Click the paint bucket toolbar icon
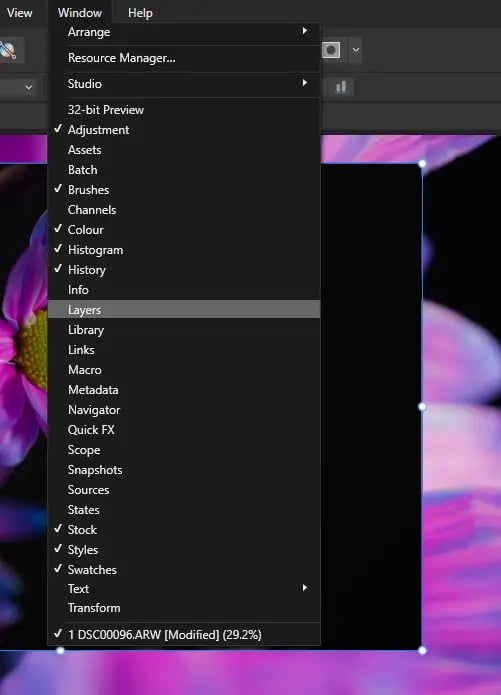This screenshot has height=695, width=501. [x=8, y=50]
